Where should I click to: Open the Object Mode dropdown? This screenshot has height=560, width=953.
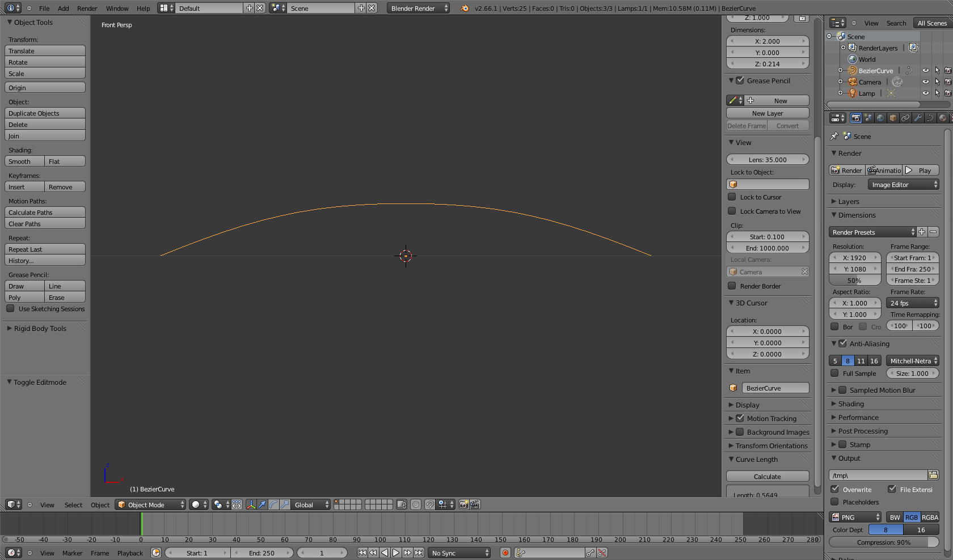(x=151, y=504)
